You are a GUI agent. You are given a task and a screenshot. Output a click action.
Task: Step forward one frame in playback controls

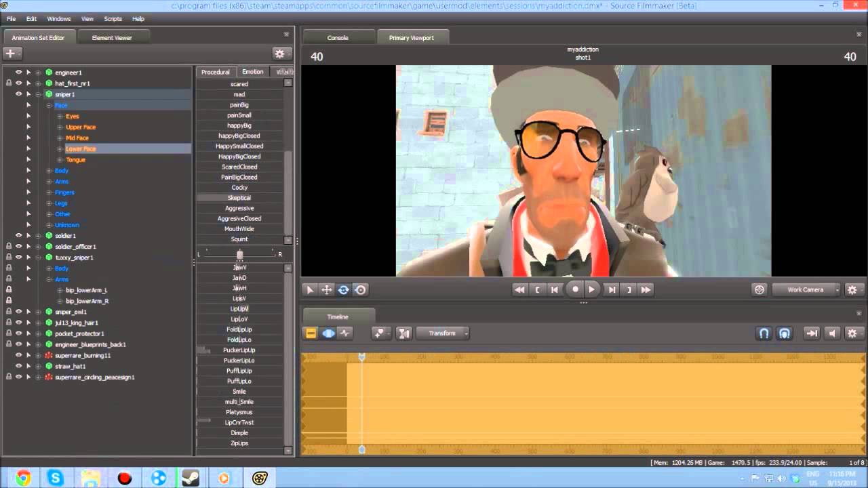(x=612, y=289)
